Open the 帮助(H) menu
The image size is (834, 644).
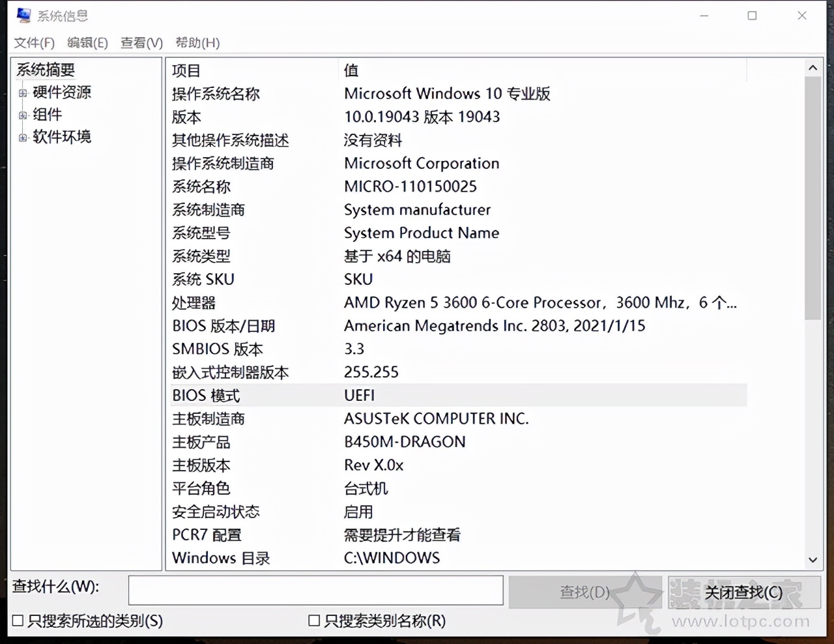click(x=197, y=43)
